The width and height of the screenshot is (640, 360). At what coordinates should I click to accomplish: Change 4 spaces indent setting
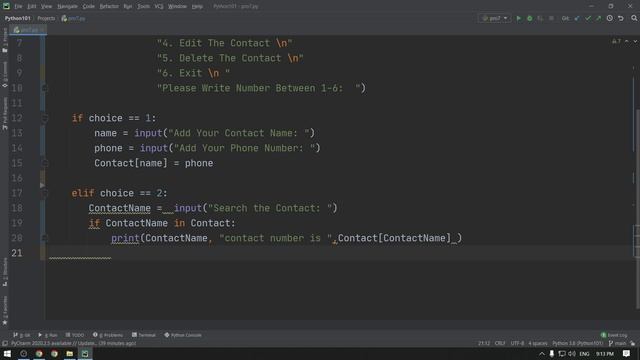(537, 344)
